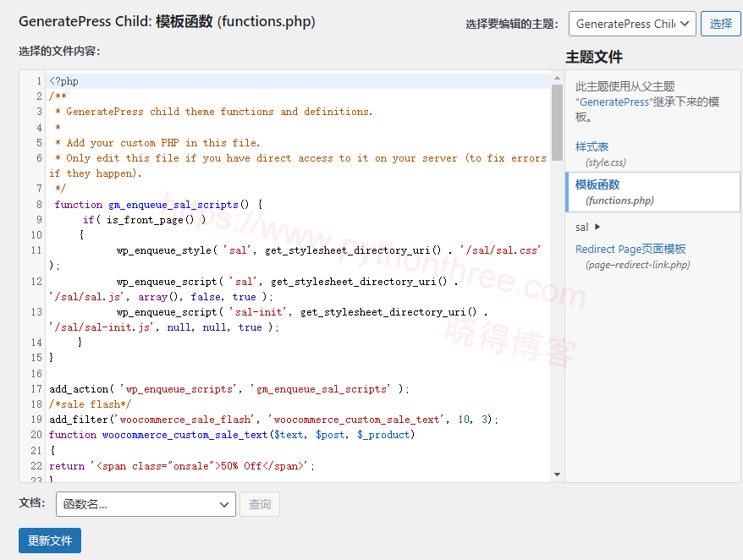Expand the sal folder arrow
This screenshot has width=743, height=560.
pyautogui.click(x=597, y=227)
